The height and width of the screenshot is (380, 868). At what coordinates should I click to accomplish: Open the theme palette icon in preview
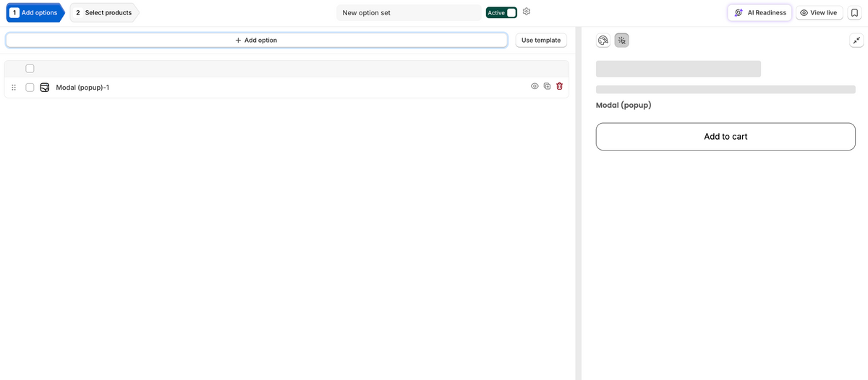pos(603,41)
